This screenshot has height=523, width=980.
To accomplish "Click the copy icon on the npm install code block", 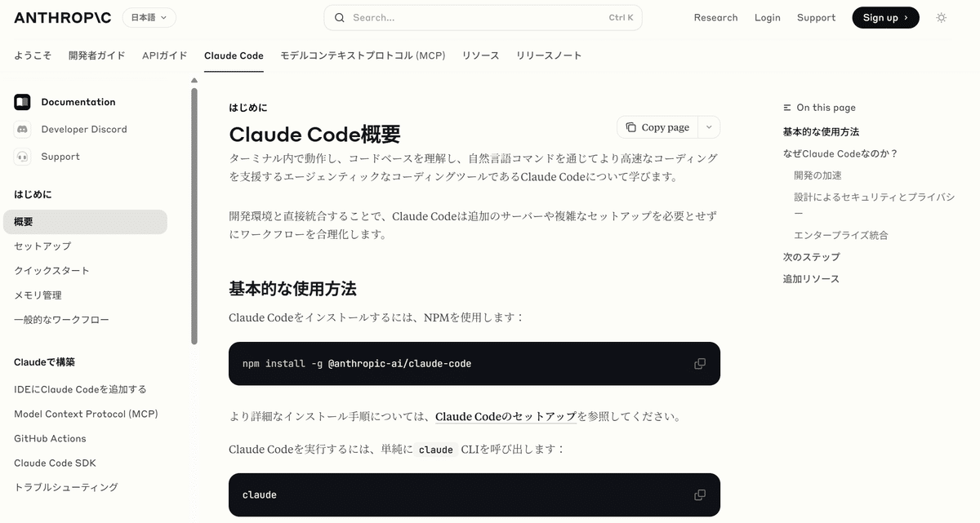I will tap(699, 363).
